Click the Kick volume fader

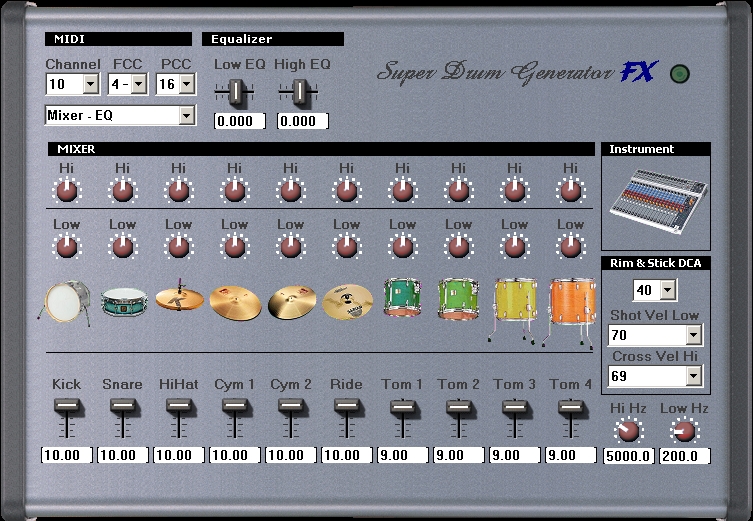point(67,406)
